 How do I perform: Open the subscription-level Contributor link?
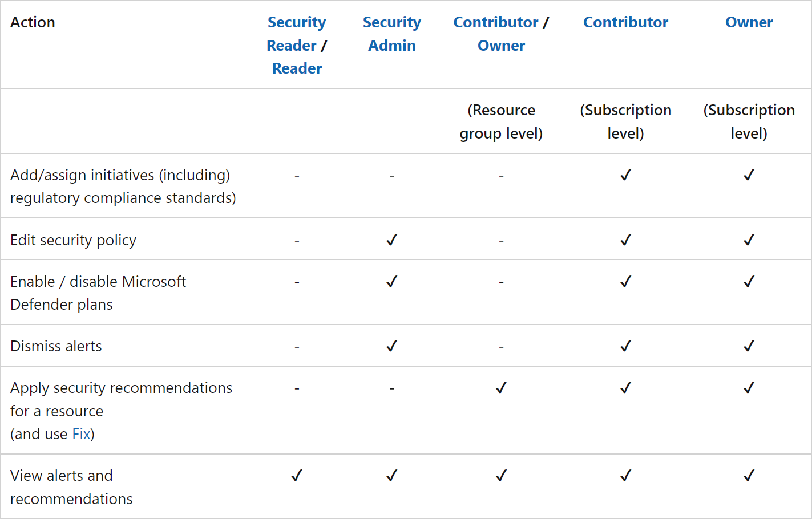pyautogui.click(x=625, y=22)
